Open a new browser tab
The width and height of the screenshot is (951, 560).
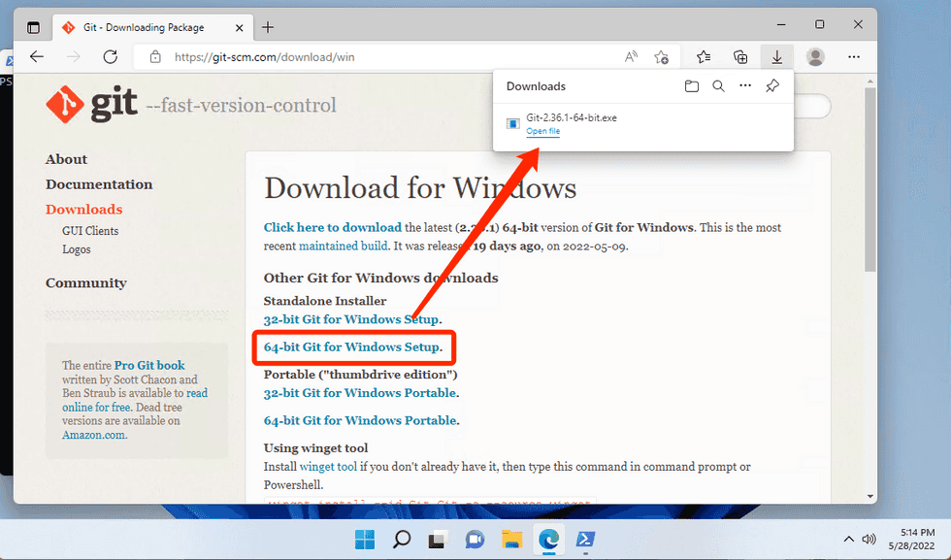pos(268,27)
